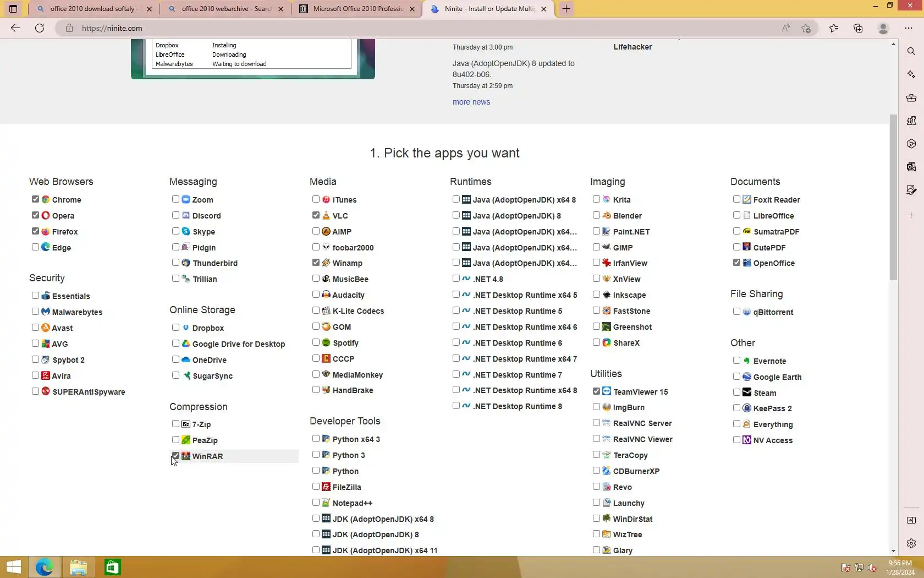Click the FileZilla app icon
924x578 pixels.
tap(326, 487)
